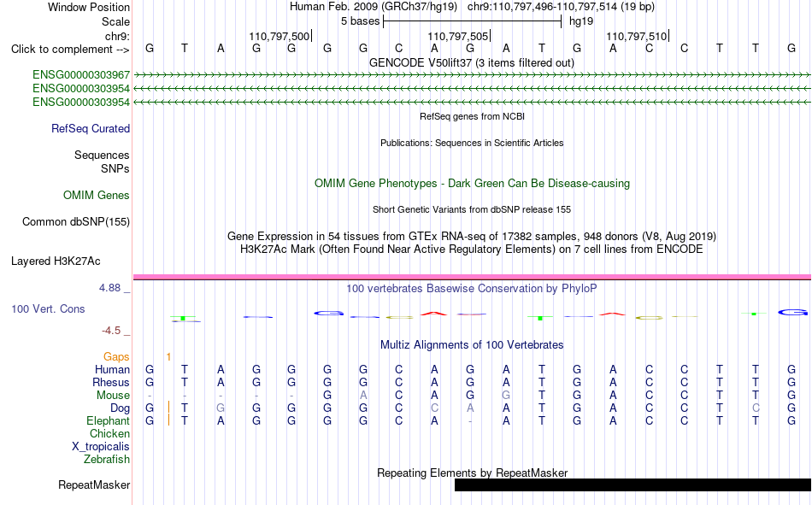Screen dimensions: 812x505
Task: Open 'Multiz Alignments of 100 Vertebrates' title
Action: tap(472, 345)
